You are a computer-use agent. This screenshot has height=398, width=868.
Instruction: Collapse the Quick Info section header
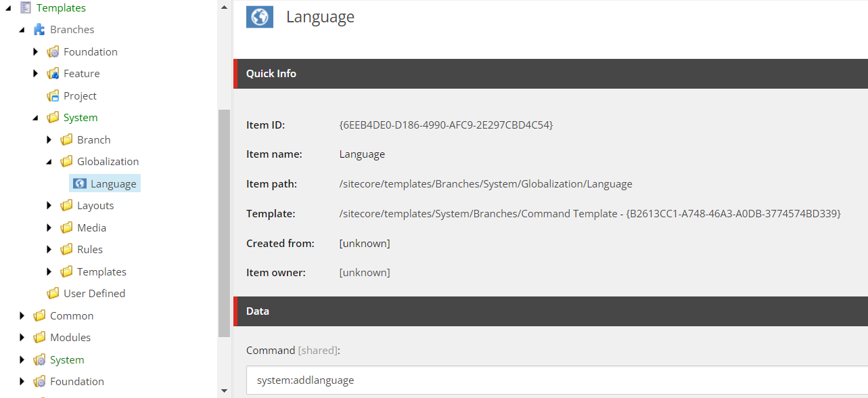click(551, 74)
